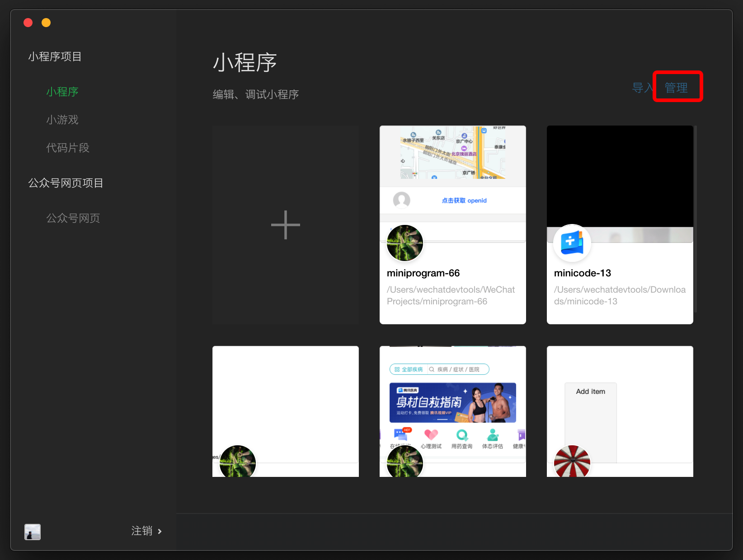Click the user avatar at bottom left
The height and width of the screenshot is (560, 743).
click(x=33, y=532)
